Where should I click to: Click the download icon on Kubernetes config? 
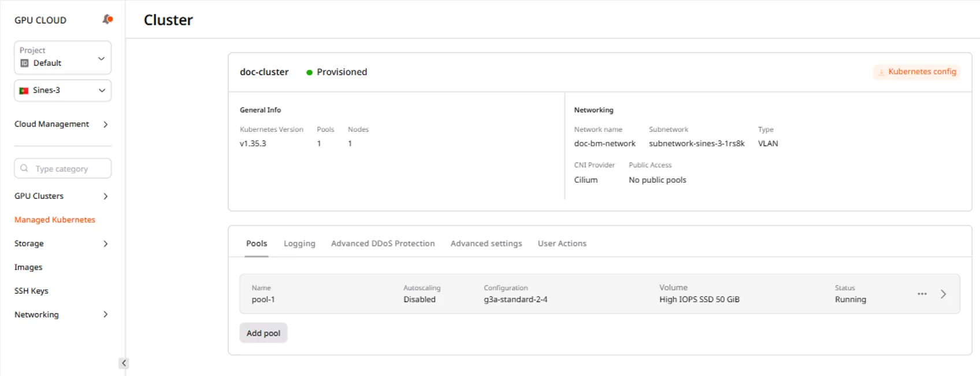881,72
